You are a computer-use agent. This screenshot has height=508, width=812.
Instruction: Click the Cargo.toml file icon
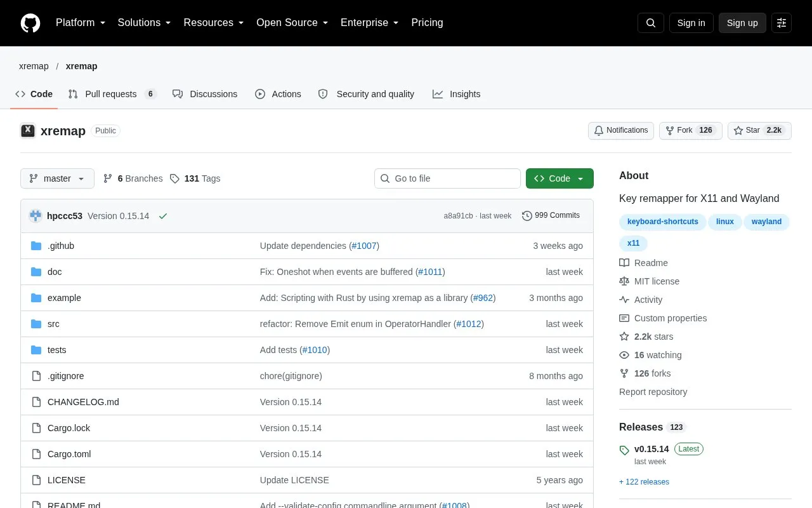coord(36,454)
